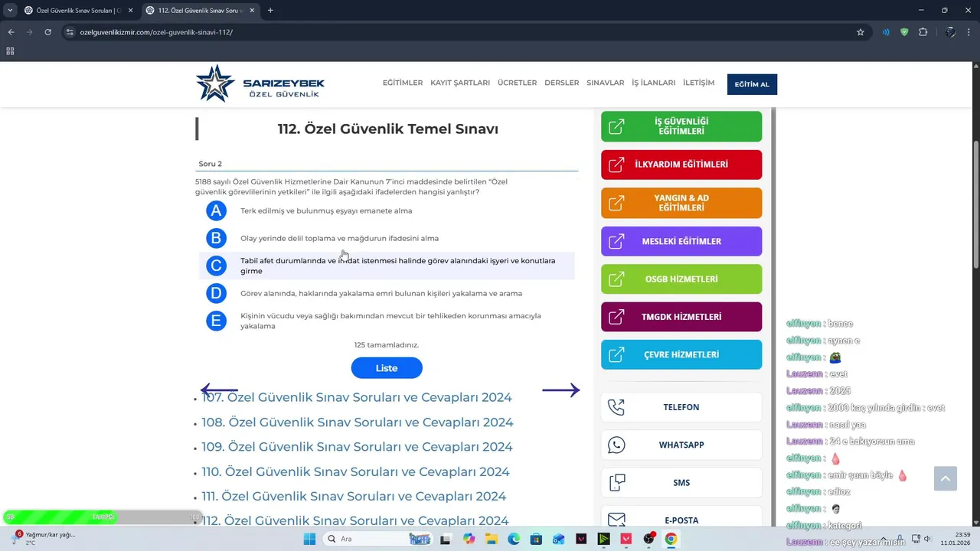Screen dimensions: 980x551
Task: Open the İş İlanları menu item
Action: [x=653, y=83]
